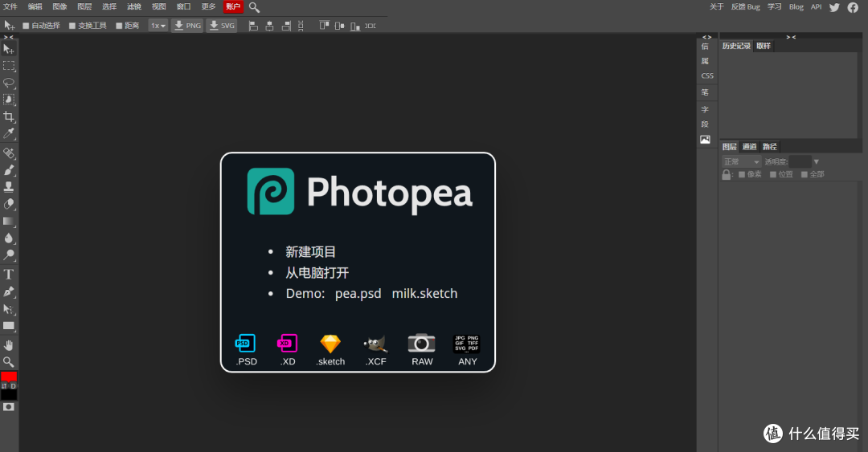Viewport: 868px width, 452px height.
Task: Select the Path Select arrow tool
Action: point(8,309)
